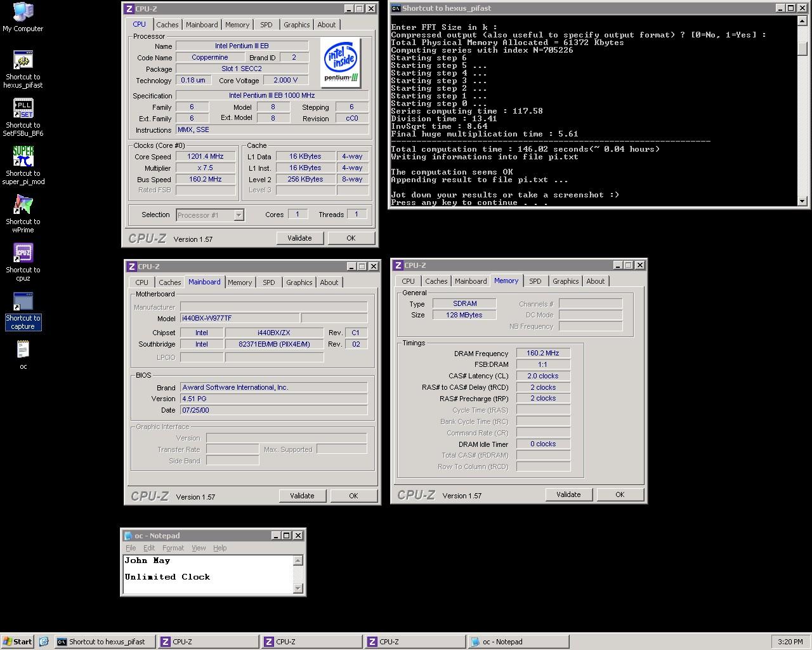Click OK in the Memory window
This screenshot has width=812, height=650.
coord(620,494)
